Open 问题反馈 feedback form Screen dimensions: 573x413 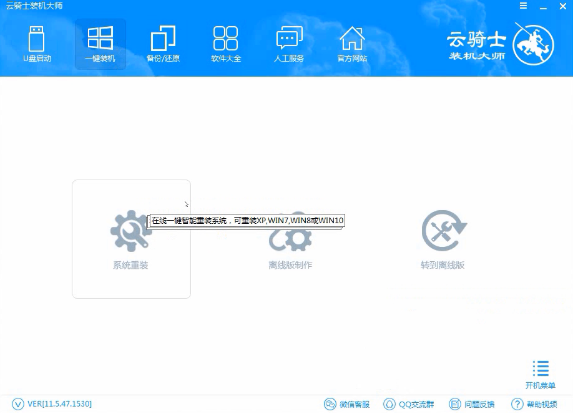pos(471,404)
